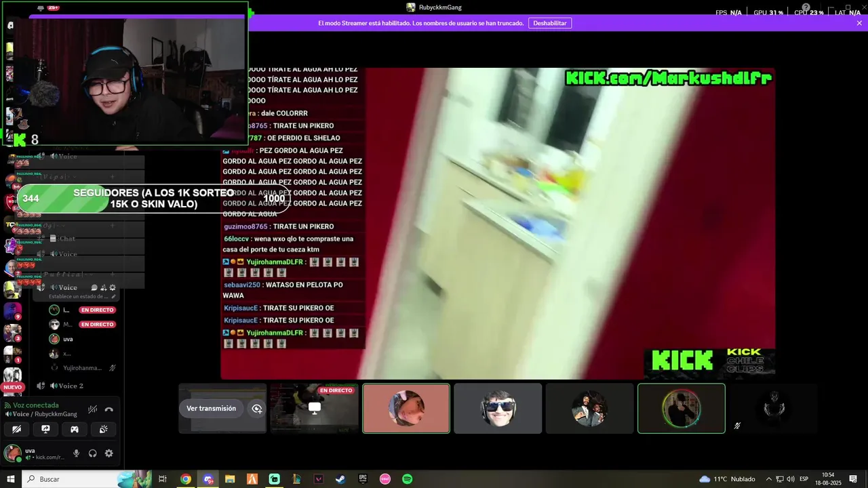The height and width of the screenshot is (488, 868).
Task: Toggle microphone mute in user panel
Action: 76,453
